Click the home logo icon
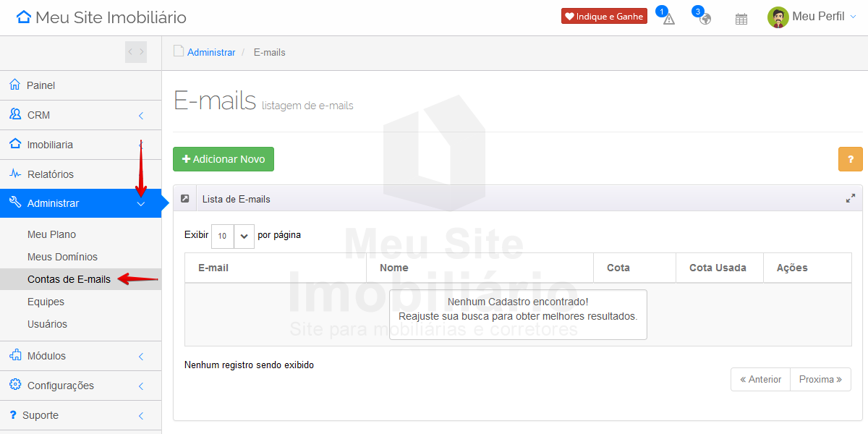The width and height of the screenshot is (868, 434). [x=24, y=17]
